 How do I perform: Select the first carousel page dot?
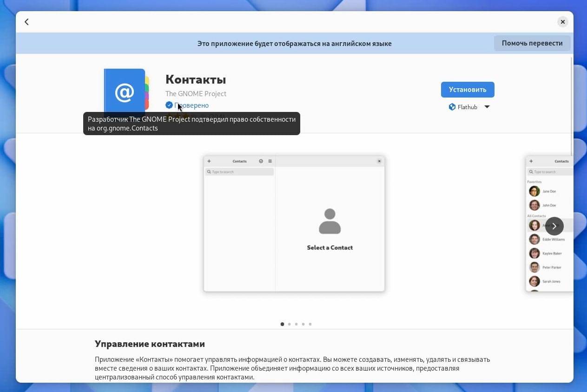[x=282, y=324]
